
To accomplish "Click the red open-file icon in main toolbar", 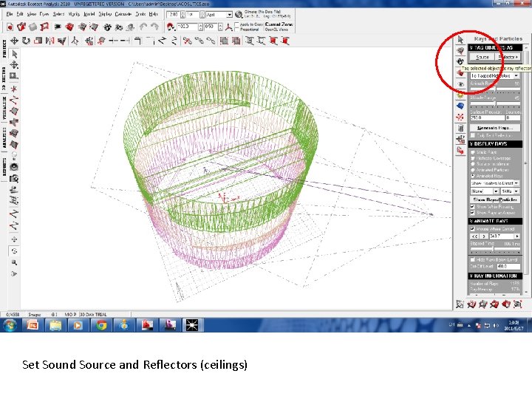I will tap(21, 27).
